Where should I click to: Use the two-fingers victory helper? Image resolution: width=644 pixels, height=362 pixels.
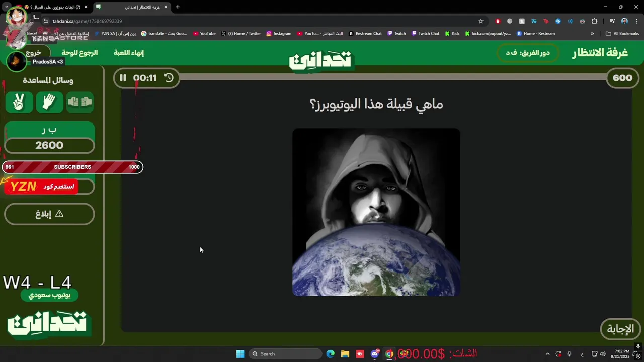point(19,102)
